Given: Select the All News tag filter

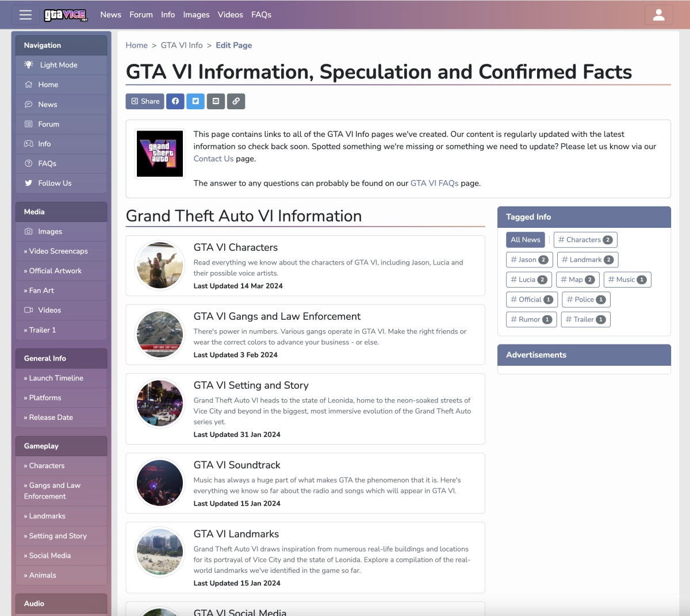Looking at the screenshot, I should coord(526,240).
